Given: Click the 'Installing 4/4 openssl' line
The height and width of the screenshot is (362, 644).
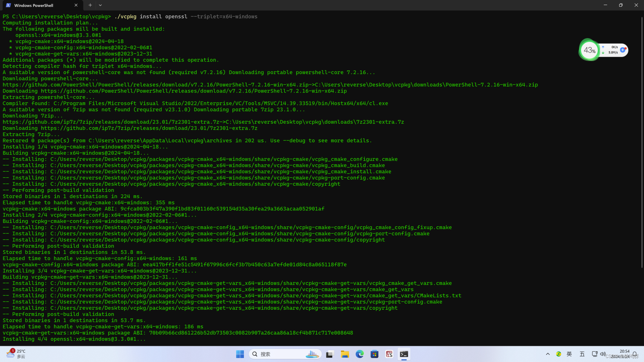Looking at the screenshot, I should point(74,339).
